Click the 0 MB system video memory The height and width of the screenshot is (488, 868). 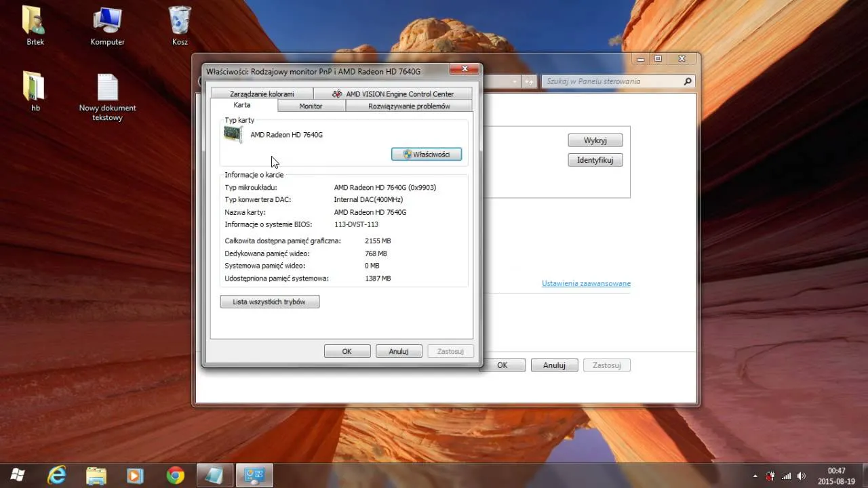(372, 266)
